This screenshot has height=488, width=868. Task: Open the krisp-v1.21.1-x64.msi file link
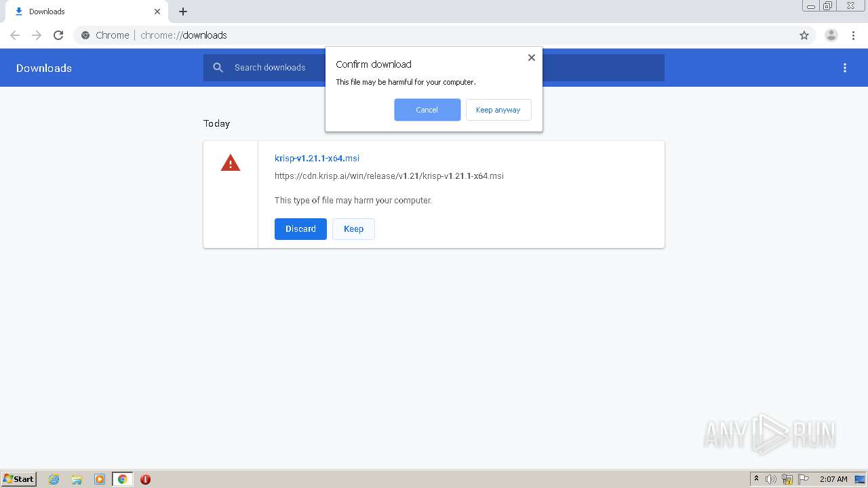[x=317, y=158]
